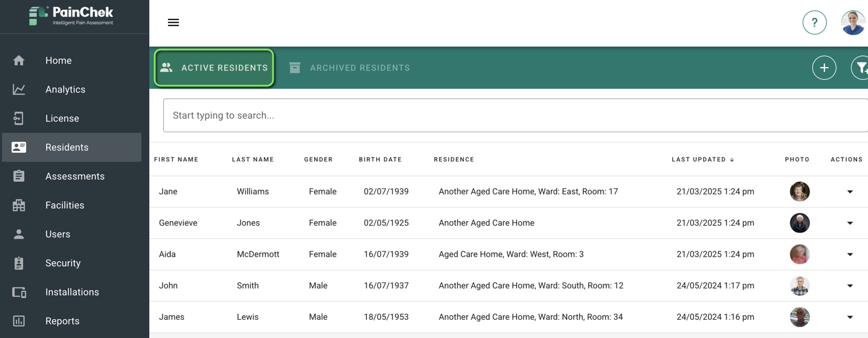868x338 pixels.
Task: Click the help question mark icon
Action: (x=814, y=22)
